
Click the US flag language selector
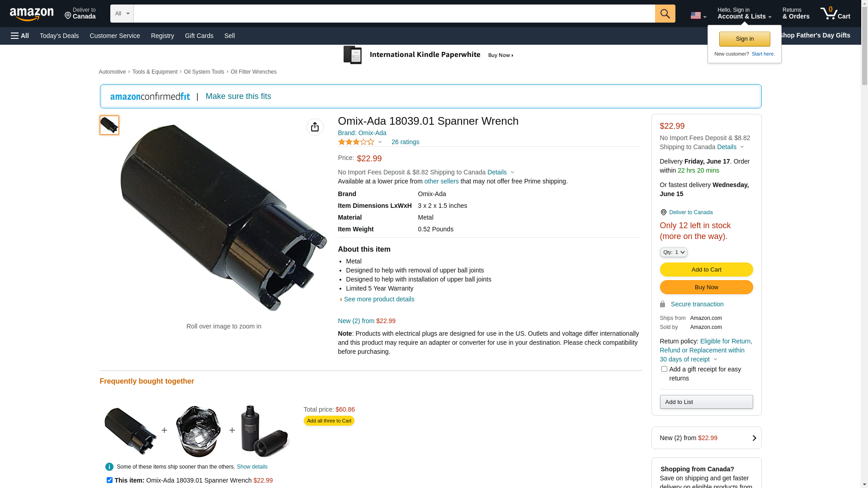point(698,15)
